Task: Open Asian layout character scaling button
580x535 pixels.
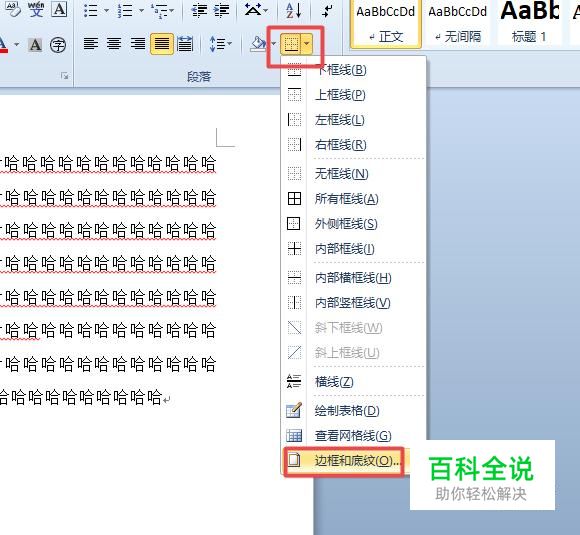Action: (x=256, y=10)
